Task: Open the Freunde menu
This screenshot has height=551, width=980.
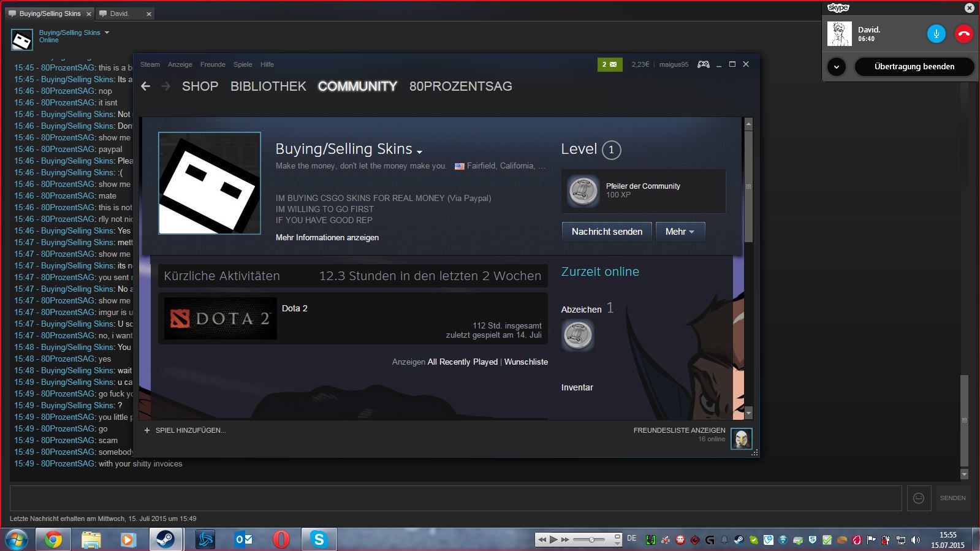Action: [213, 64]
